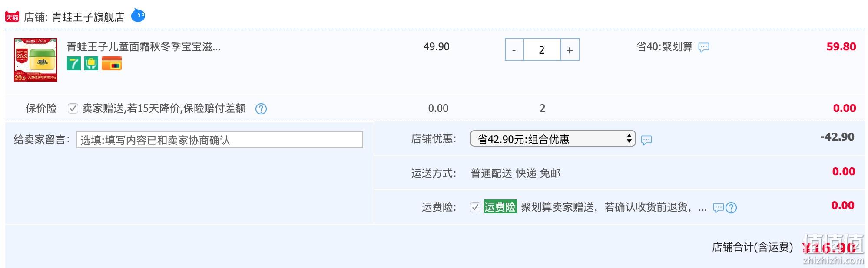The image size is (868, 268).
Task: Open the 青蛙王子儿童面霜 product title link
Action: (x=144, y=47)
